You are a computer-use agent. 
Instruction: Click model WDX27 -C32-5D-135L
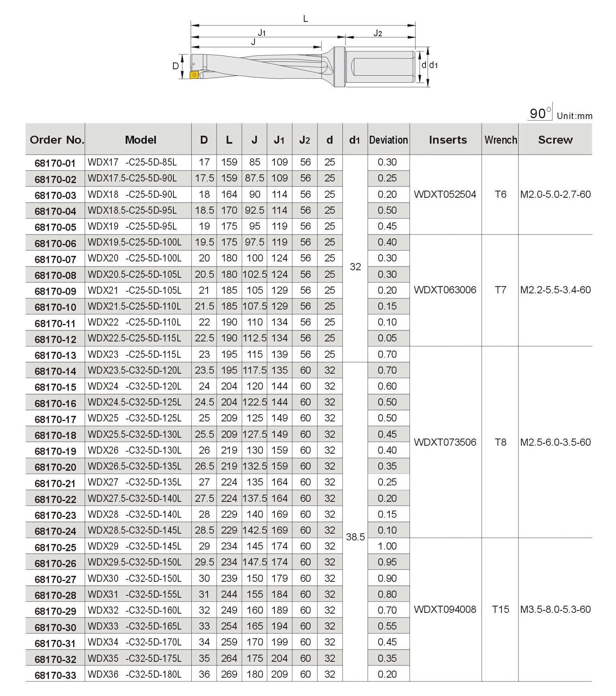(134, 482)
